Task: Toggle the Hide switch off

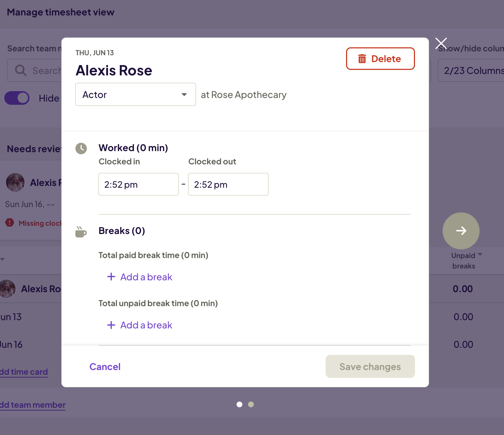Action: click(17, 98)
